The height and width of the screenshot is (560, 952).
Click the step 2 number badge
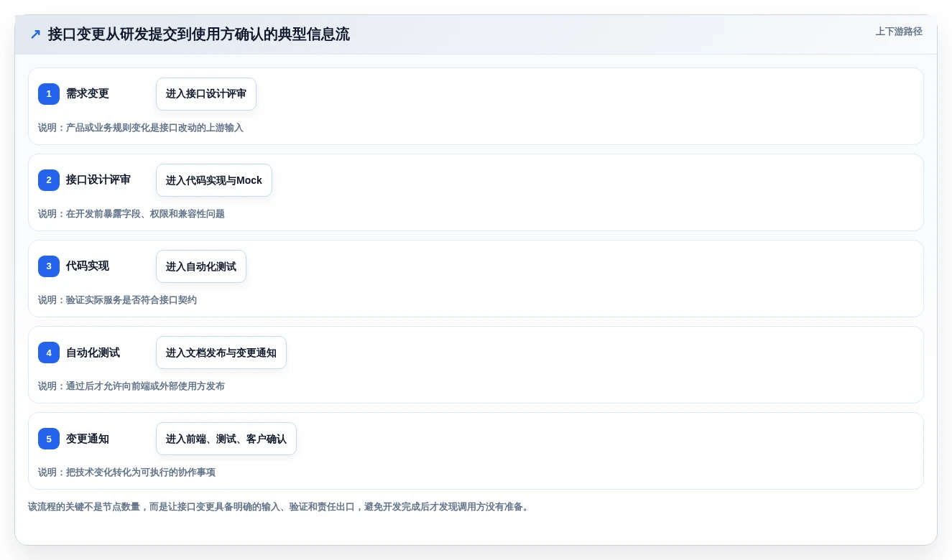click(x=49, y=180)
